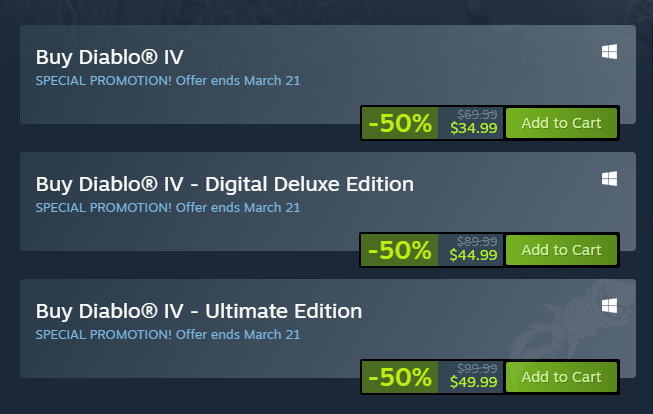
Task: Click the crossed-out $69.99 original price
Action: (477, 115)
